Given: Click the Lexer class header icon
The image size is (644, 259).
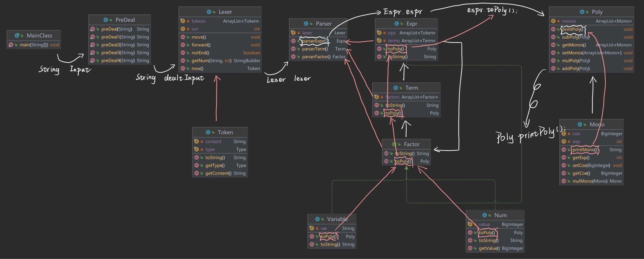Looking at the screenshot, I should coord(210,12).
